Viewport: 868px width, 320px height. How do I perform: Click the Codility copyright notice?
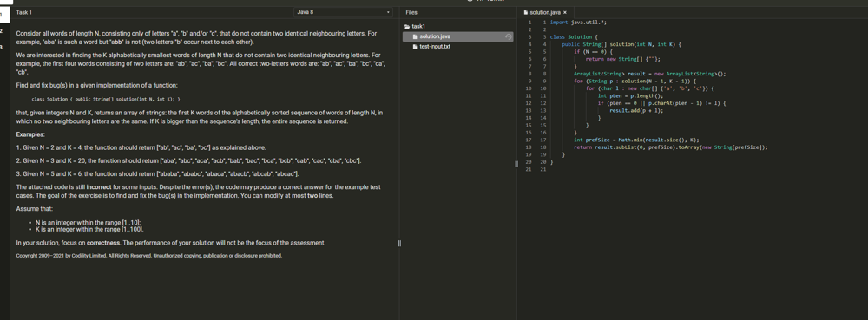(149, 256)
